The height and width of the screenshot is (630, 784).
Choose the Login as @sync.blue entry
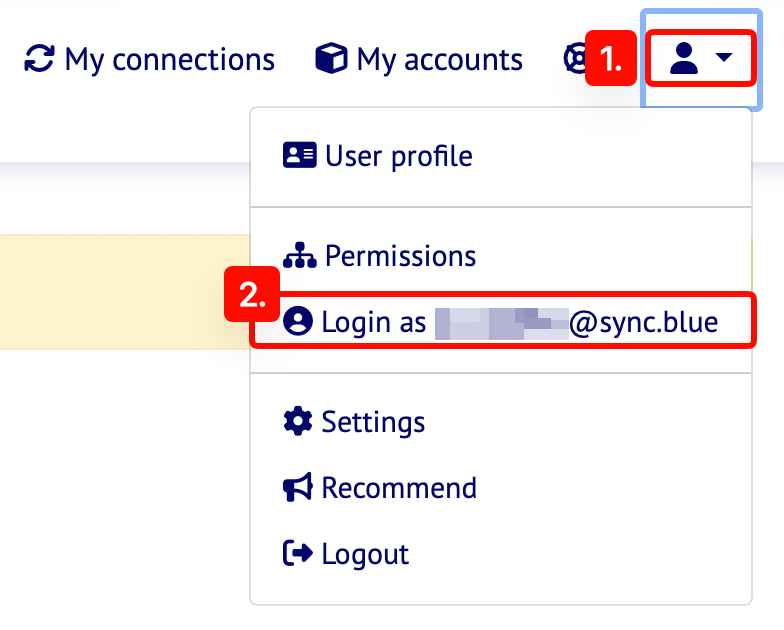click(x=520, y=322)
